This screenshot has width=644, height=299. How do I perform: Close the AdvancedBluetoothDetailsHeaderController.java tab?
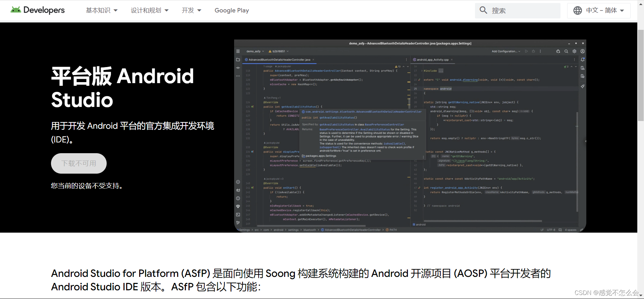click(313, 60)
